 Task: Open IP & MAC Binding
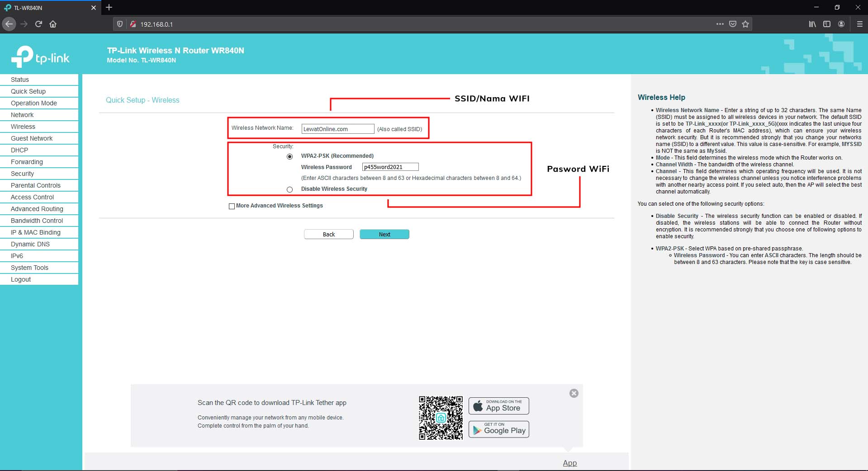pos(39,232)
